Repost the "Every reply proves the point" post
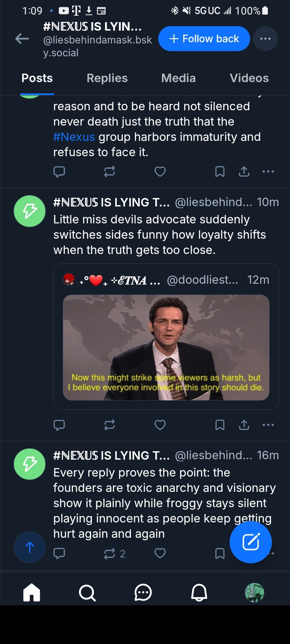 click(110, 554)
